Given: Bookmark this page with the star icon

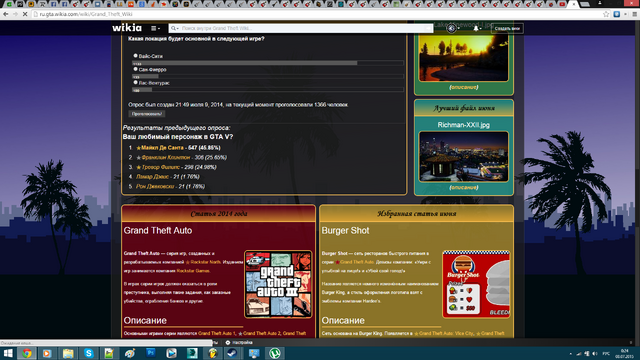Looking at the screenshot, I should tap(606, 14).
